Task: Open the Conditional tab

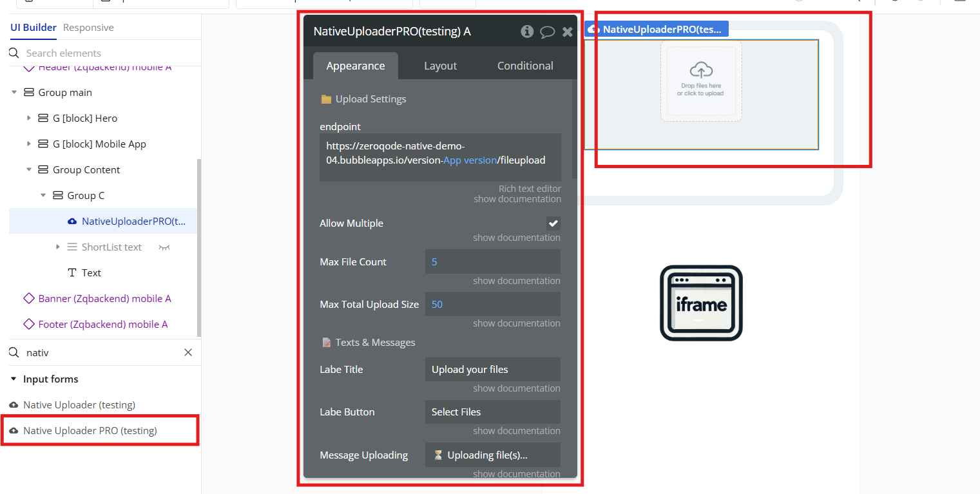Action: 525,66
